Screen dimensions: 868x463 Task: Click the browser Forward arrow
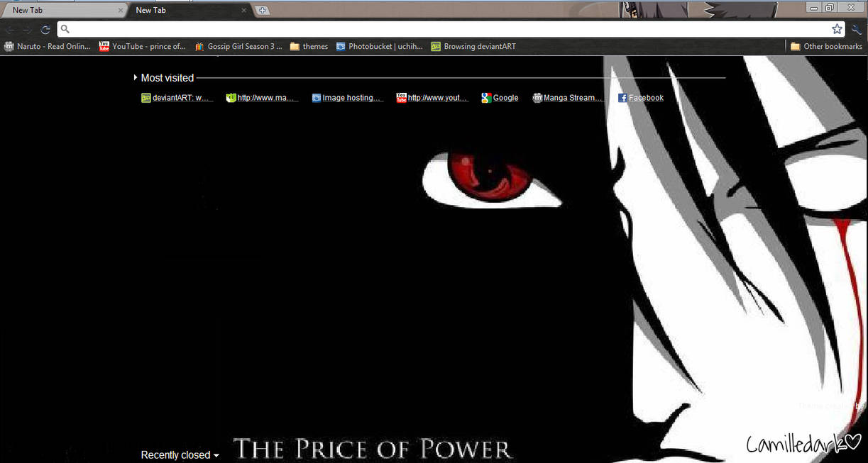(x=27, y=30)
